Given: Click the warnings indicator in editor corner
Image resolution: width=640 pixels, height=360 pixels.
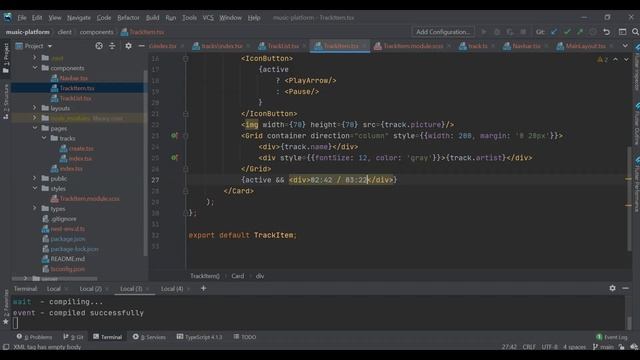Looking at the screenshot, I should click(602, 60).
